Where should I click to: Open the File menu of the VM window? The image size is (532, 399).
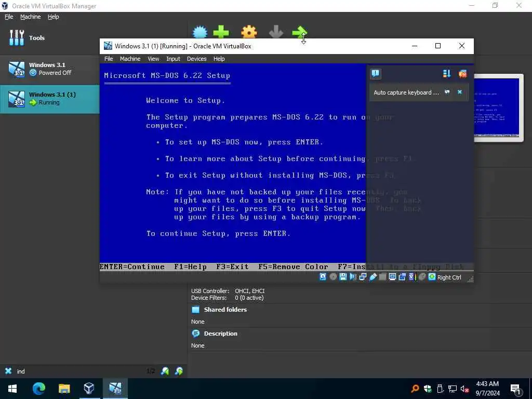coord(109,59)
